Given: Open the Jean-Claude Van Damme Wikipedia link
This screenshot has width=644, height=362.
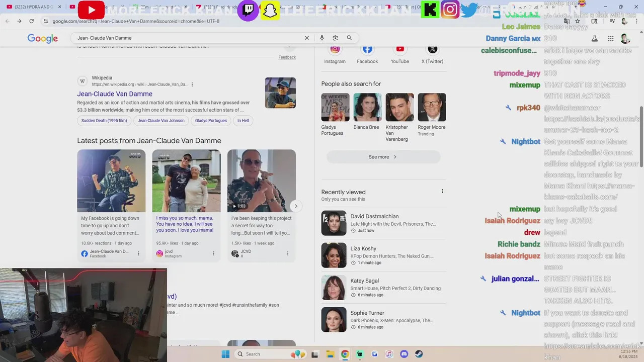Looking at the screenshot, I should point(115,94).
